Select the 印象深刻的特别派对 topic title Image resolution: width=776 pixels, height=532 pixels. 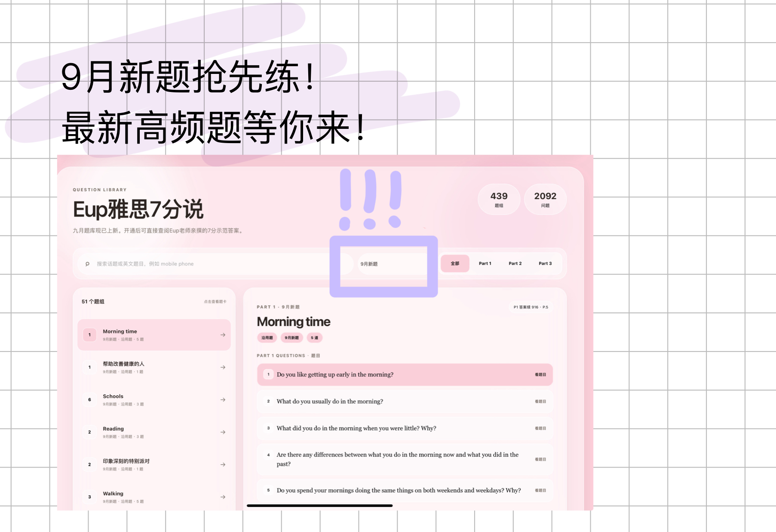126,461
